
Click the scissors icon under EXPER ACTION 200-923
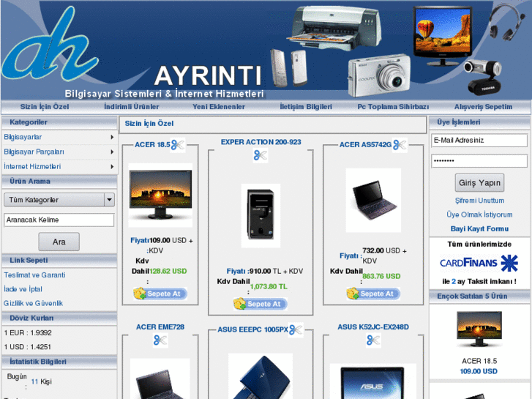pos(261,155)
